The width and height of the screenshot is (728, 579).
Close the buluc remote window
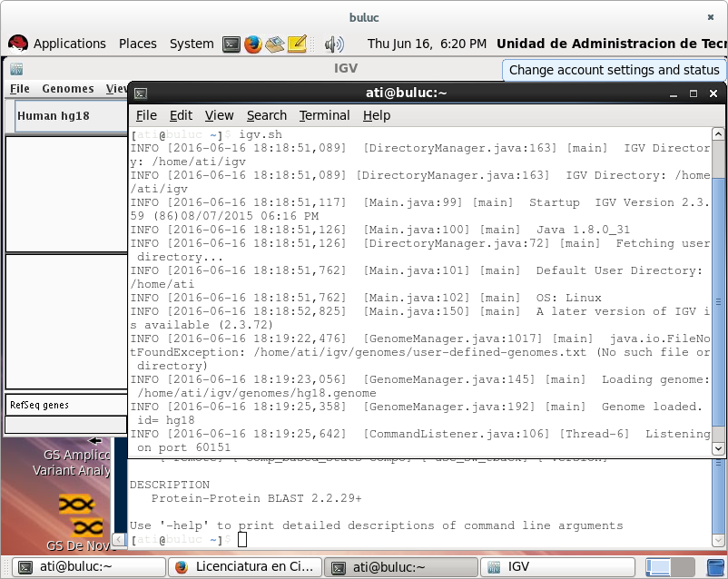[x=711, y=17]
